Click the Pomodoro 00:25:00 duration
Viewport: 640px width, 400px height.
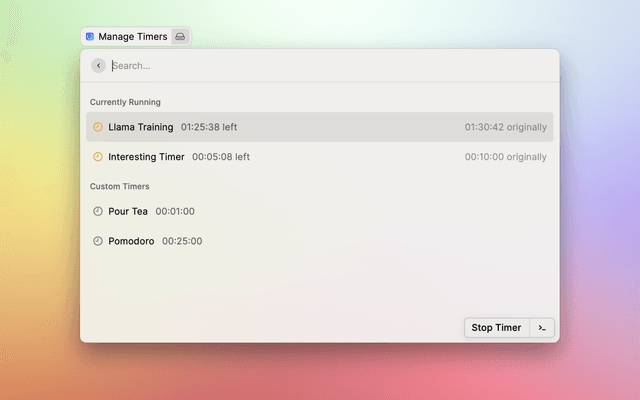[182, 241]
